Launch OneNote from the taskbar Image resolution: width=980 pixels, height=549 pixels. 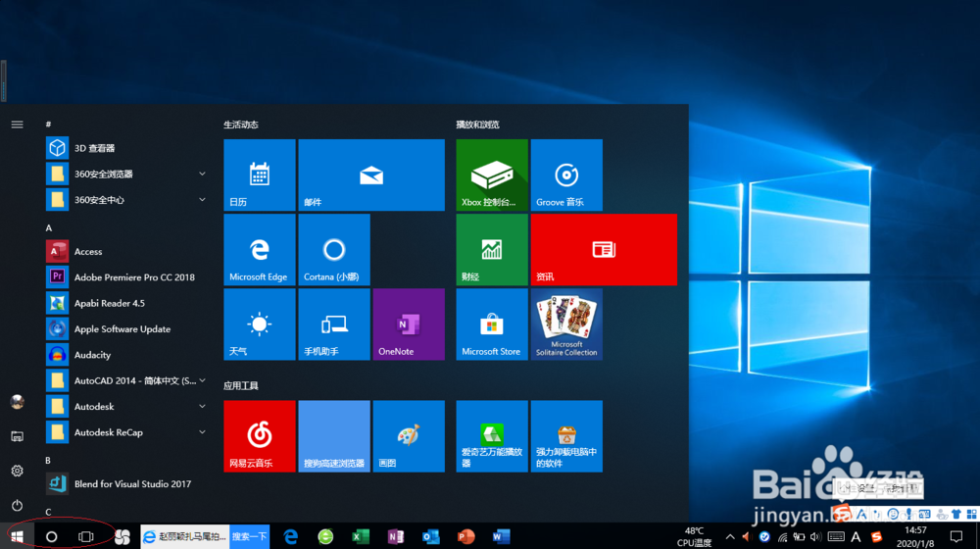[x=396, y=536]
